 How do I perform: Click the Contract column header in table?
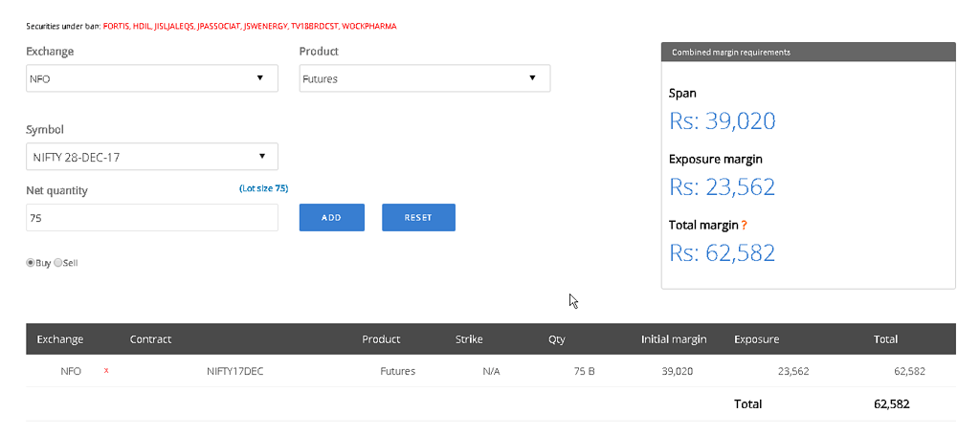click(150, 339)
